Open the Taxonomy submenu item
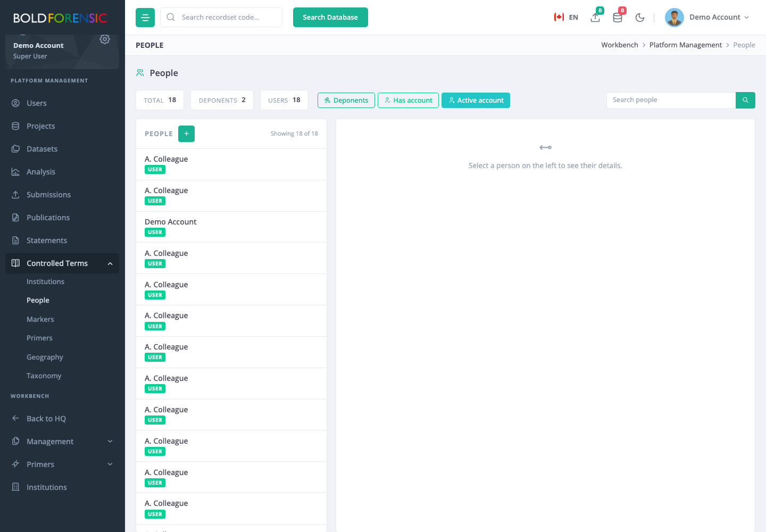Viewport: 766px width, 532px height. click(44, 376)
